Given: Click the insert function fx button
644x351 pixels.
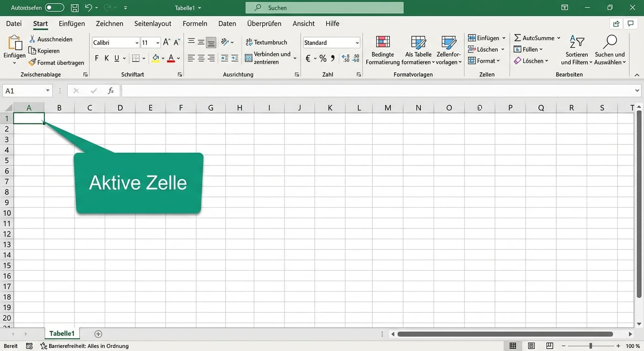Looking at the screenshot, I should [x=111, y=91].
